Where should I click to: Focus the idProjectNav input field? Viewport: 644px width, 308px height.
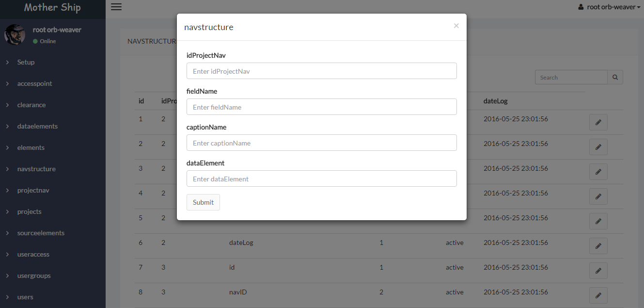(x=321, y=71)
